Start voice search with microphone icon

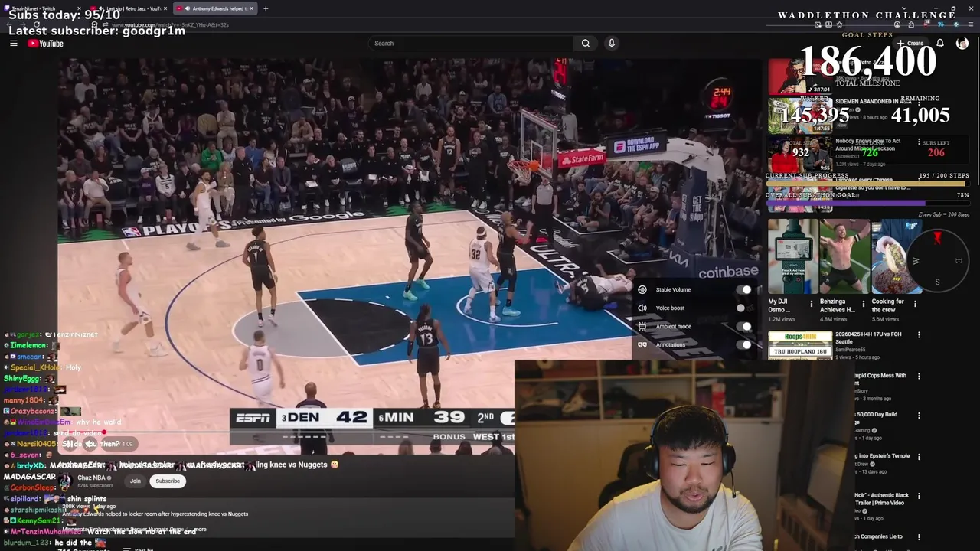click(611, 44)
